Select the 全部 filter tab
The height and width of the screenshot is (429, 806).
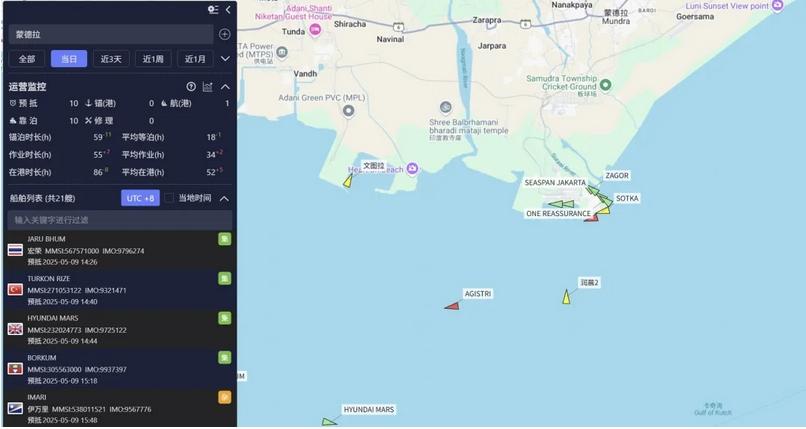click(27, 59)
